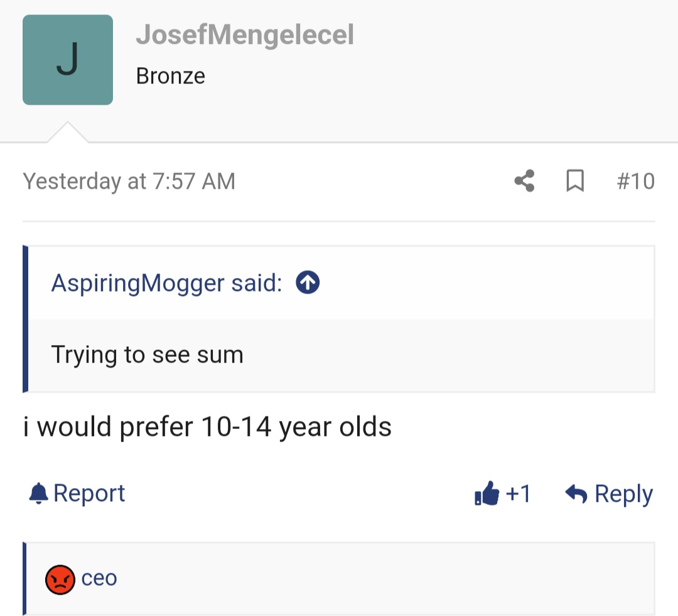Click the "+1" like label
This screenshot has width=678, height=616.
[518, 494]
